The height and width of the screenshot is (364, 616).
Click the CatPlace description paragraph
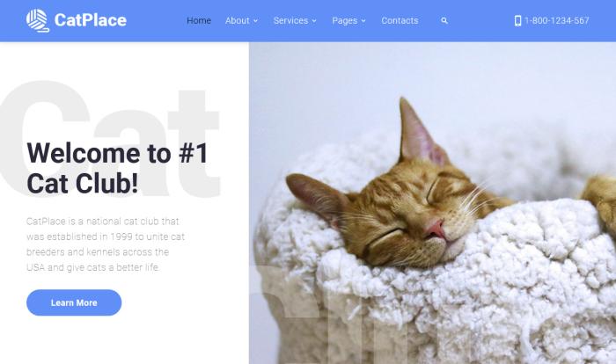click(x=106, y=244)
